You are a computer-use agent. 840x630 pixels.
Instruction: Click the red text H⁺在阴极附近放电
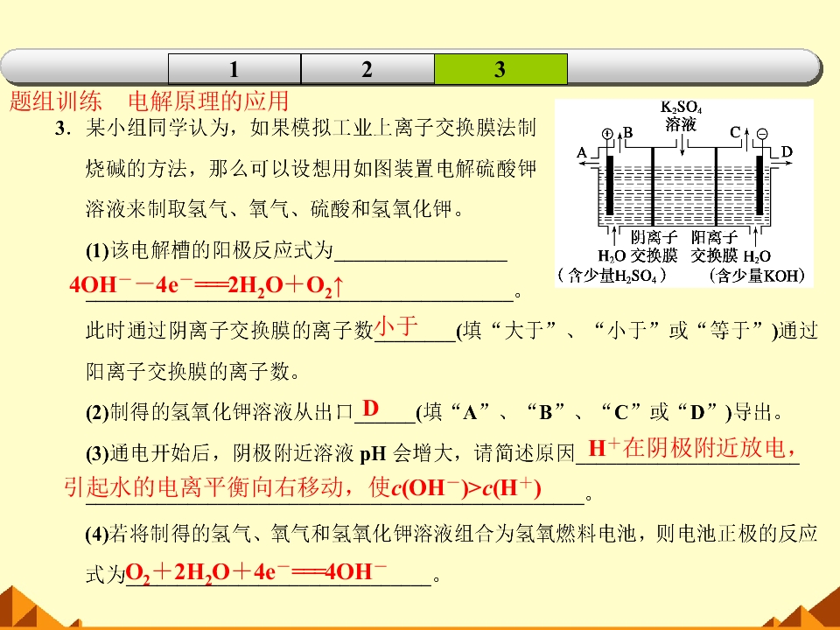pos(692,448)
